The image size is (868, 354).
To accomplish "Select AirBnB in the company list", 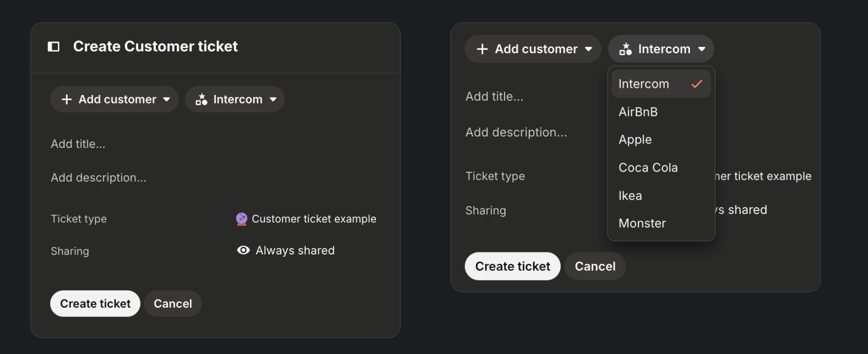I will click(661, 112).
